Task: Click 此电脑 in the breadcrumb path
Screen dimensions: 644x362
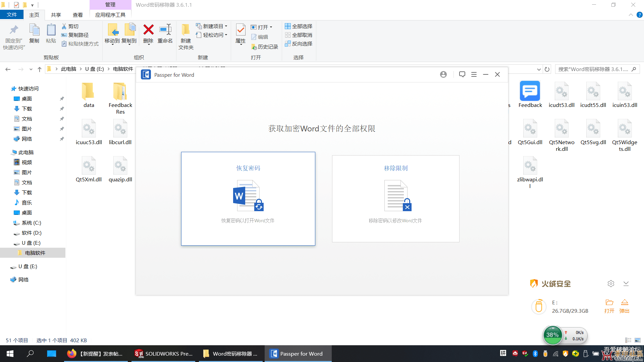Action: (x=69, y=69)
